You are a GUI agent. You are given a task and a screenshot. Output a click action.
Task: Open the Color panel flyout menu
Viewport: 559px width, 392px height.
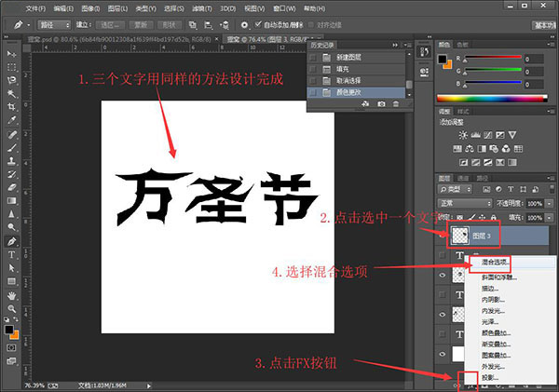click(x=552, y=44)
